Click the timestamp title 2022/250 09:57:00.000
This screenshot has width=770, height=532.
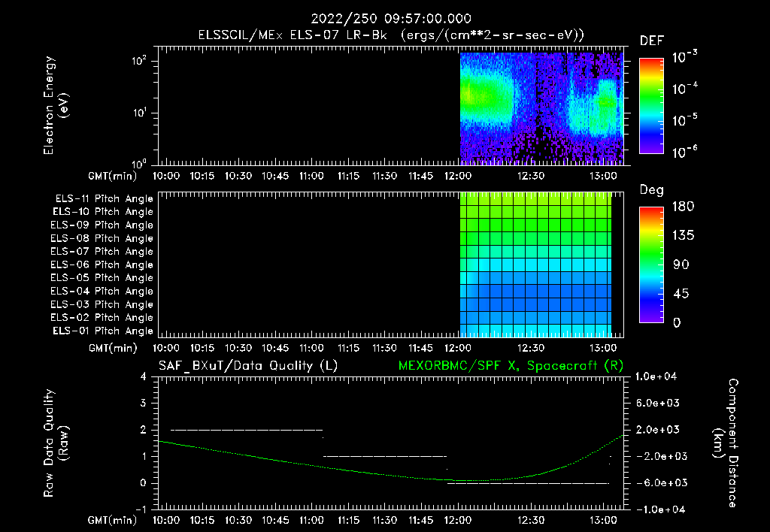tap(391, 19)
